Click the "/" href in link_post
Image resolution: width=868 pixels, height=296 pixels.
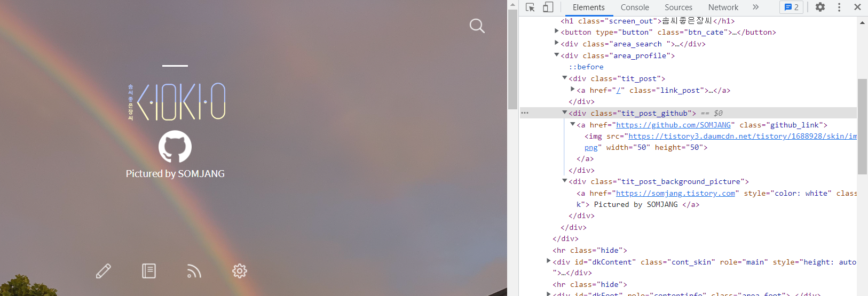point(619,90)
